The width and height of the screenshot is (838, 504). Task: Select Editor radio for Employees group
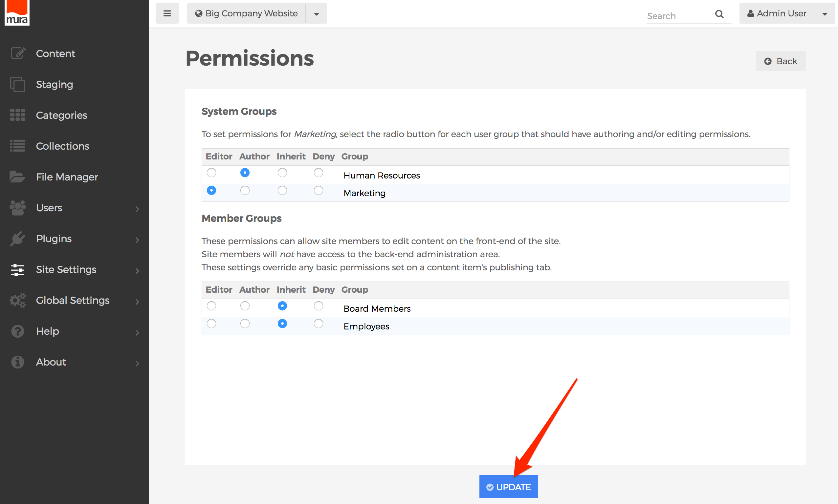211,324
